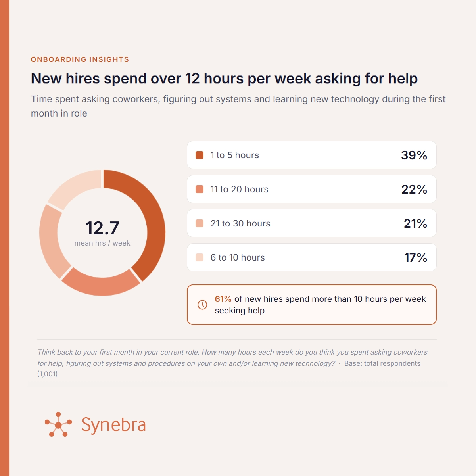Select the 21 to 30 hours legend row
The image size is (476, 476).
(x=312, y=223)
